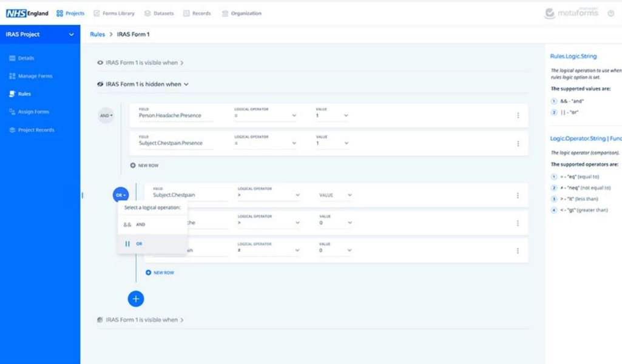Open logical operator dropdown for Person.Headache.Presence
Screen dimensions: 622x364
point(265,115)
